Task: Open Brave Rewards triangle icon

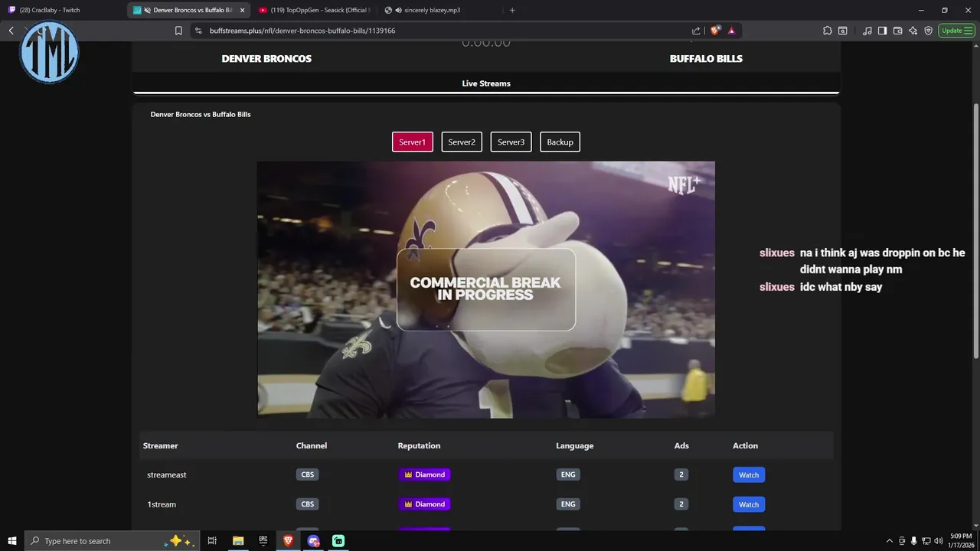Action: pyautogui.click(x=731, y=31)
